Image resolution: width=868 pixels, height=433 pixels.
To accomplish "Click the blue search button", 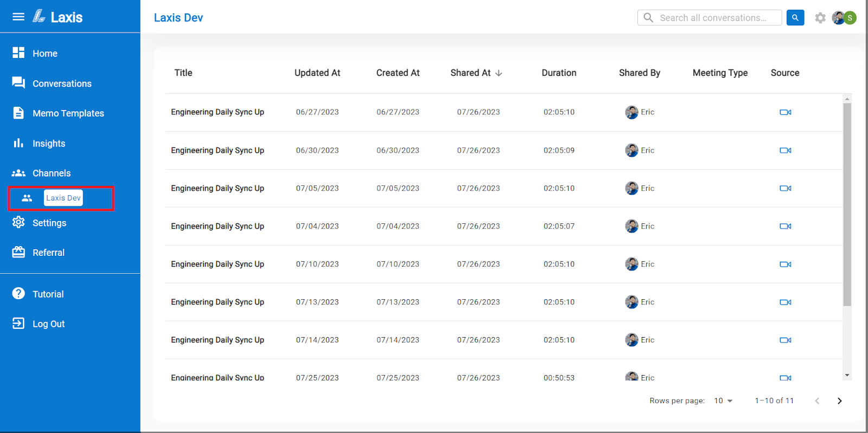I will [795, 18].
